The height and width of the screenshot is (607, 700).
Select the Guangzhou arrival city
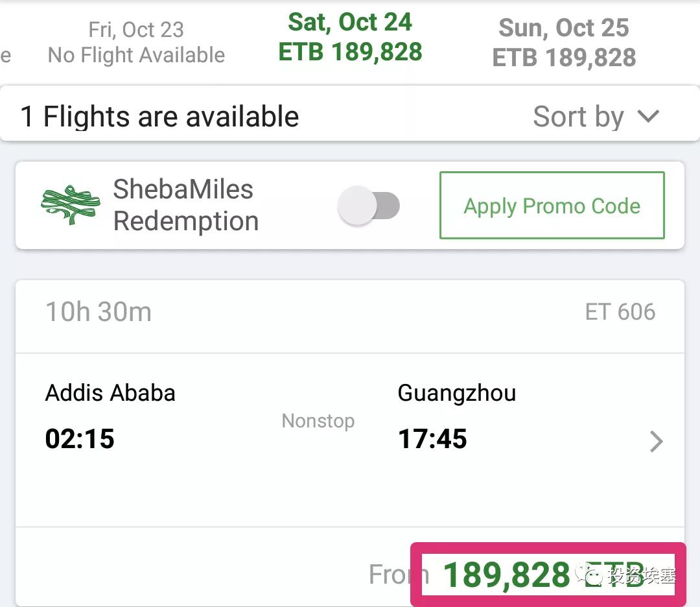pos(456,393)
